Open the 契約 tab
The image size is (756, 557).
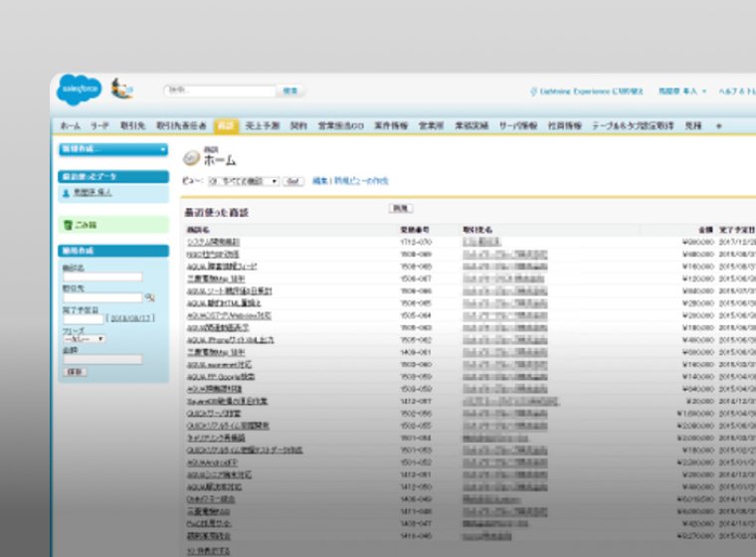coord(298,126)
